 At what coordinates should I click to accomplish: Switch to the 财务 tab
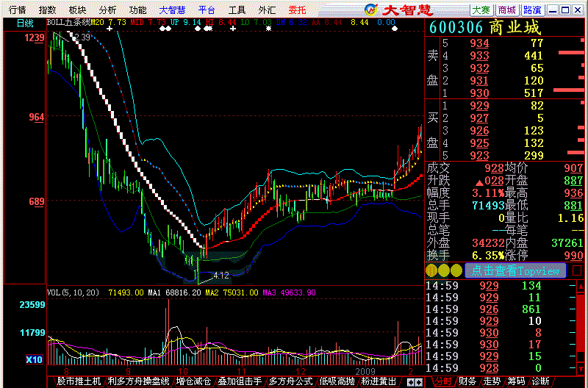(467, 381)
